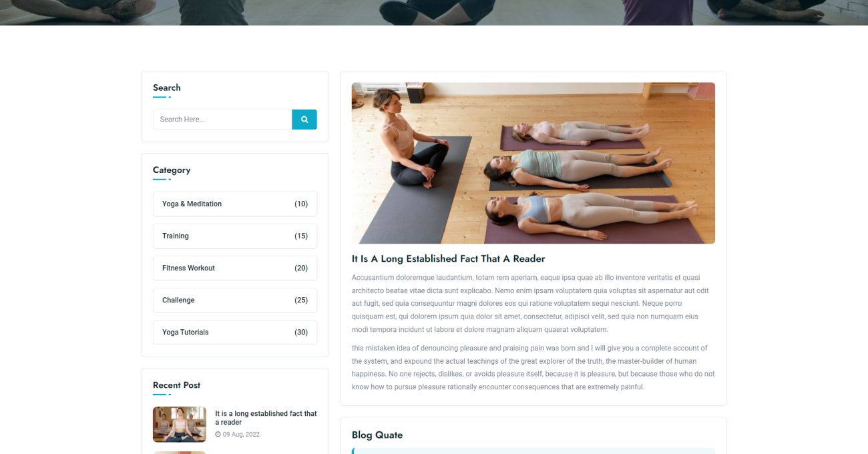Open the recent post thumbnail image
This screenshot has width=868, height=454.
[180, 425]
